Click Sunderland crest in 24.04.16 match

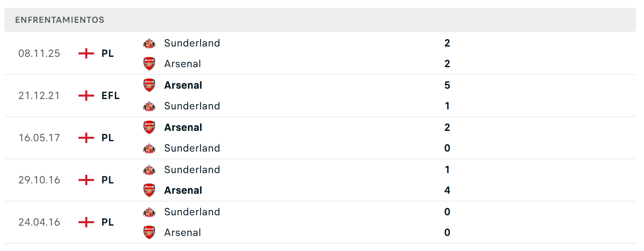tap(149, 212)
